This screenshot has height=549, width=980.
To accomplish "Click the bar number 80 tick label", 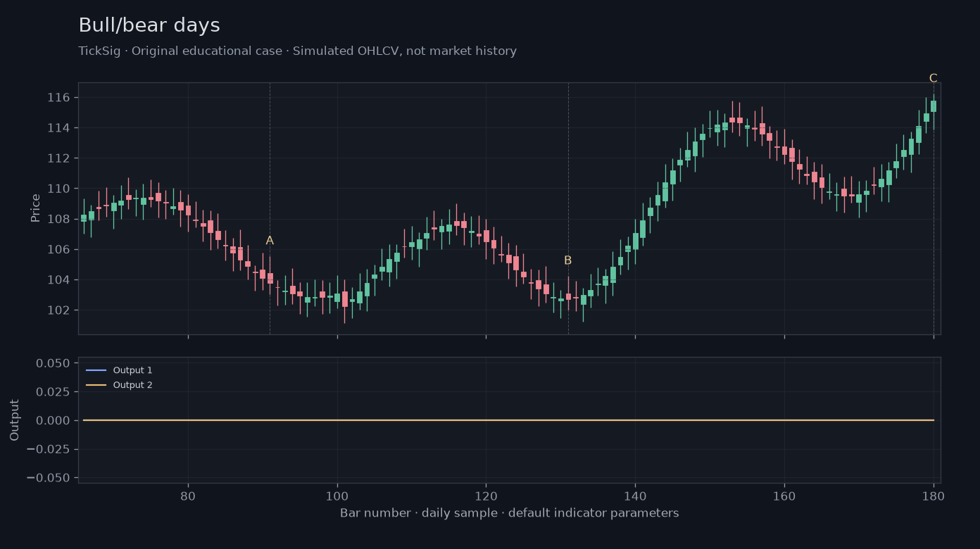I will (188, 496).
